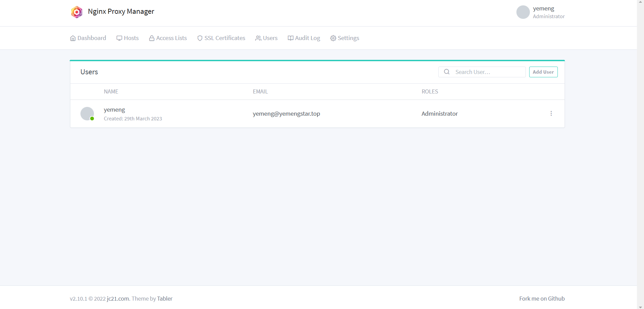Focus the Search User input field
The width and height of the screenshot is (644, 309).
pos(488,72)
